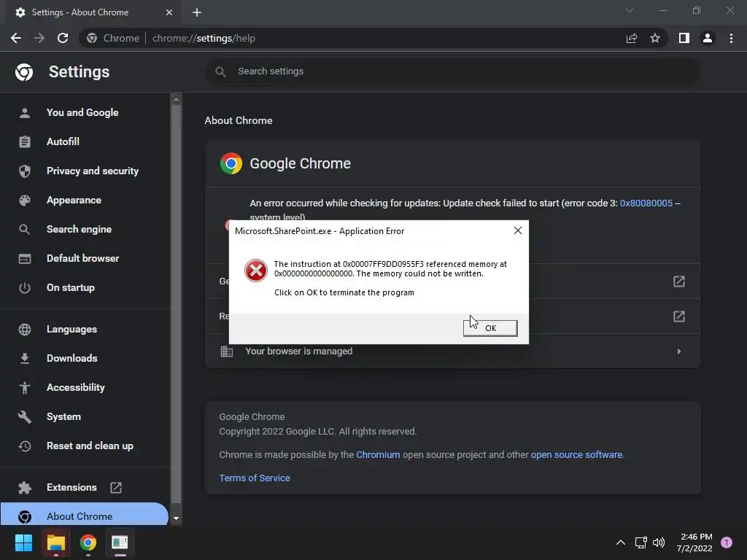
Task: Click the Chrome taskbar icon
Action: pos(88,542)
